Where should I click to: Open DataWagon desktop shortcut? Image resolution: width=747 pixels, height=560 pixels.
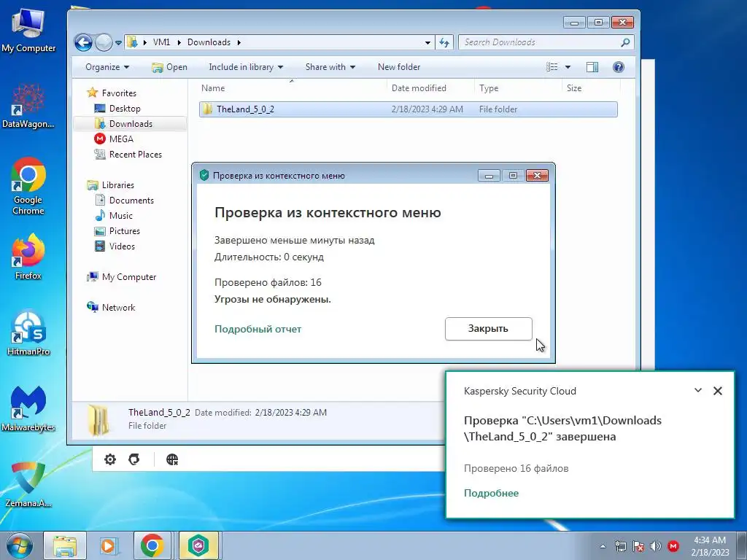[28, 106]
